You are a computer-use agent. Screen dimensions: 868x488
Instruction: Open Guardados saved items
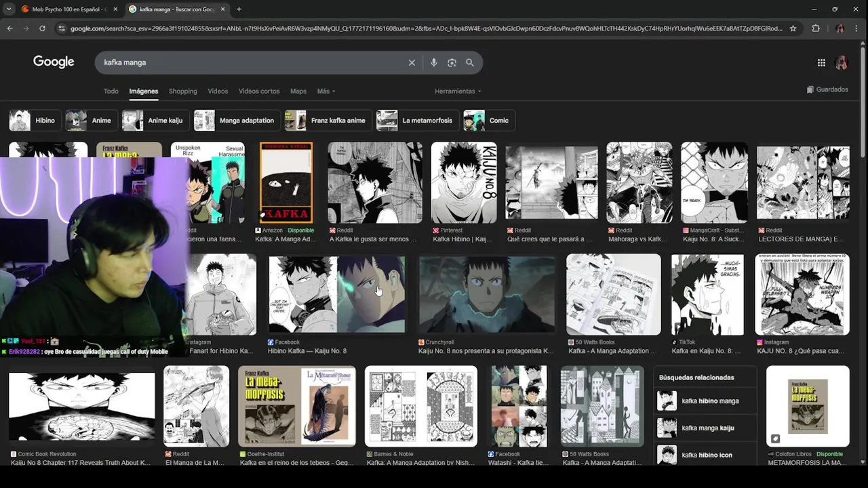click(x=827, y=89)
